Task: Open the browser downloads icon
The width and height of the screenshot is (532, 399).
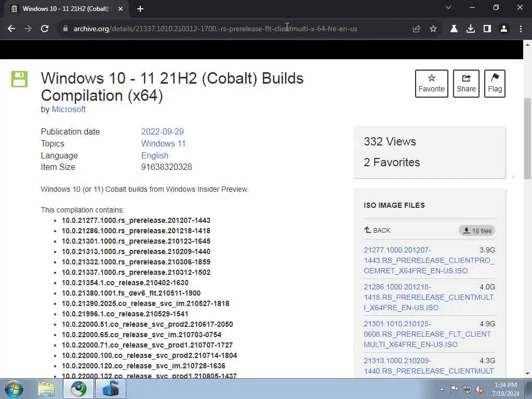Action: (x=471, y=29)
